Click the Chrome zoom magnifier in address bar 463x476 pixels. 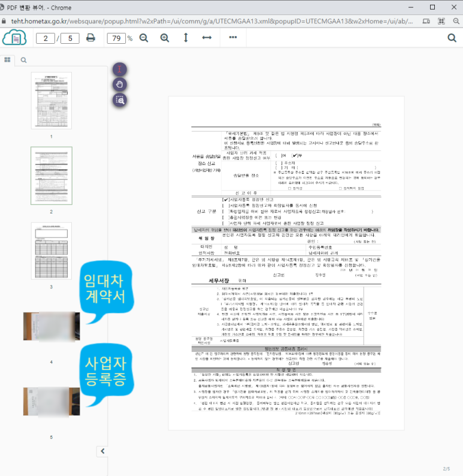(x=456, y=21)
